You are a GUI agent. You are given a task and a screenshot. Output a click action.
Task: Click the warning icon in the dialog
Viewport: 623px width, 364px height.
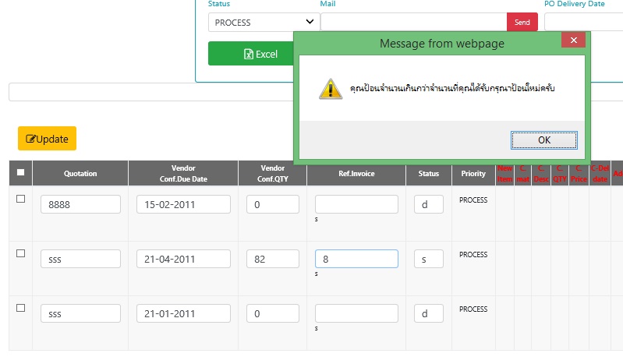click(331, 89)
